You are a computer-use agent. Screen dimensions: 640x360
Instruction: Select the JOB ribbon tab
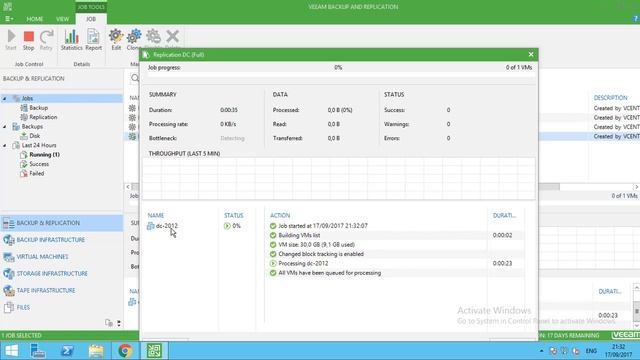(x=91, y=19)
